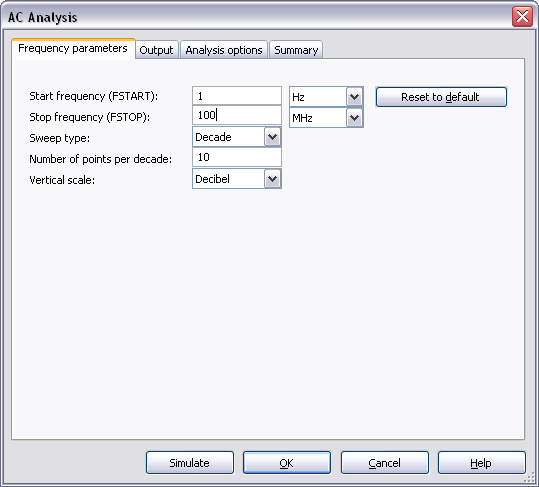This screenshot has width=539, height=487.
Task: Click the Number of points per decade field
Action: pyautogui.click(x=237, y=157)
